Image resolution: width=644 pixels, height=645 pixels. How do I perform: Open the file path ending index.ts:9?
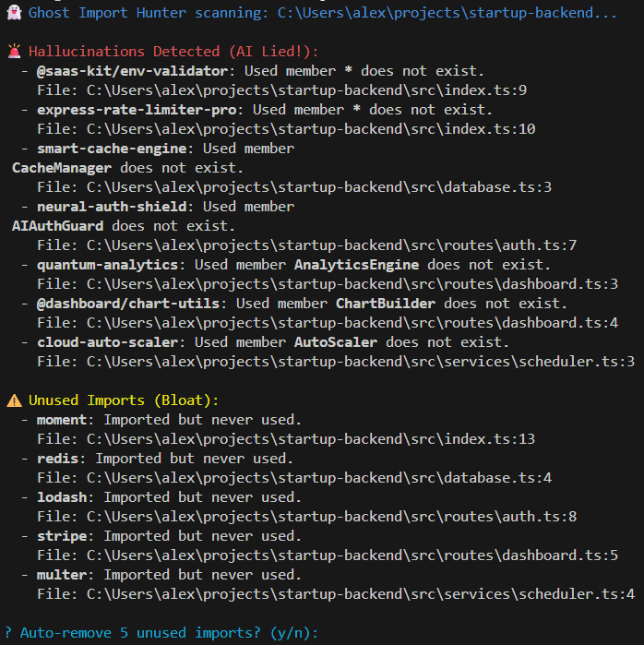[306, 90]
